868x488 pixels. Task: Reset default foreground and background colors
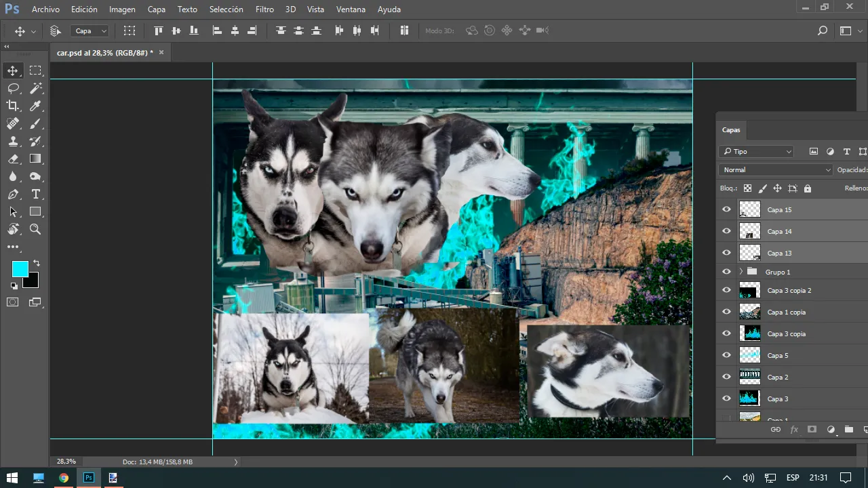click(x=14, y=286)
